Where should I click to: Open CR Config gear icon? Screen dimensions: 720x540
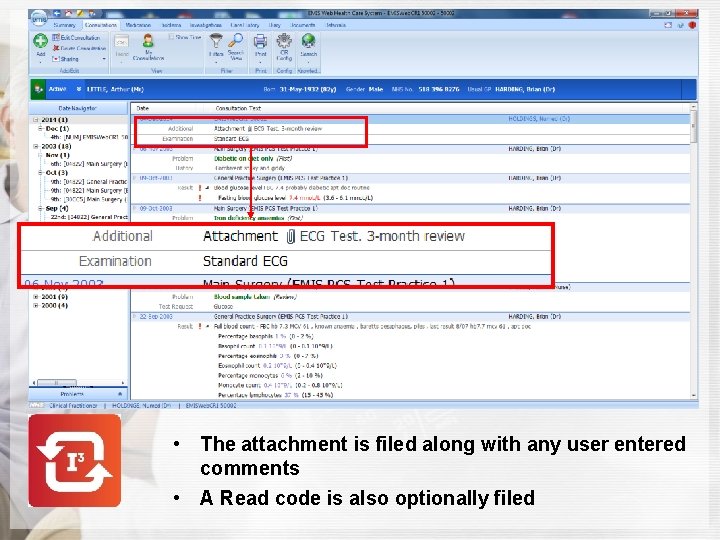pos(284,40)
